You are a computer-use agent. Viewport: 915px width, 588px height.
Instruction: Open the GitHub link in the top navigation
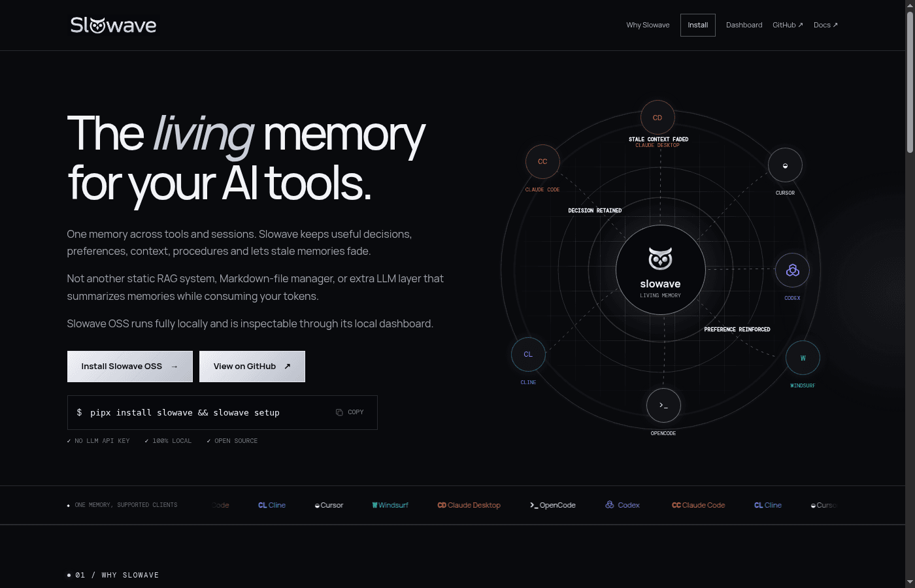point(788,25)
